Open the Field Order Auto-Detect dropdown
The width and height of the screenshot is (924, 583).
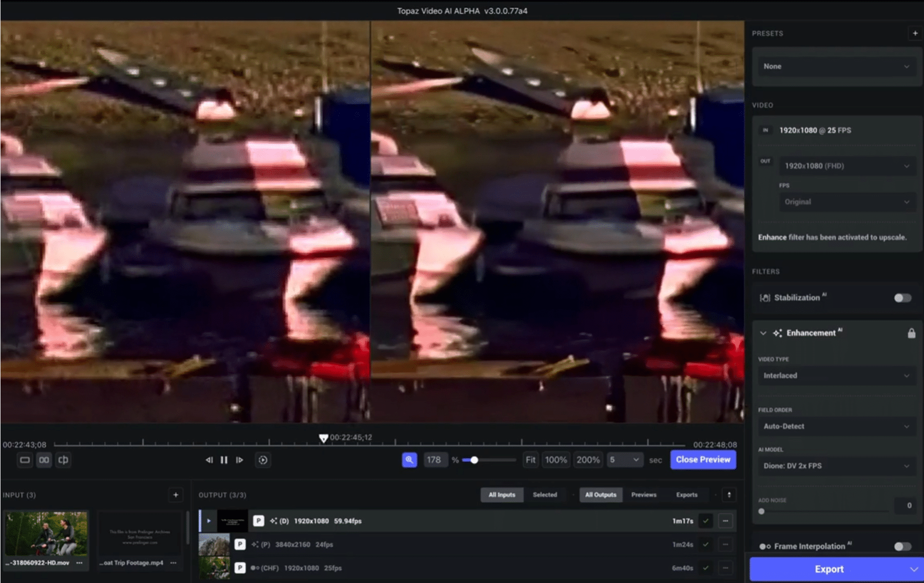pos(837,426)
